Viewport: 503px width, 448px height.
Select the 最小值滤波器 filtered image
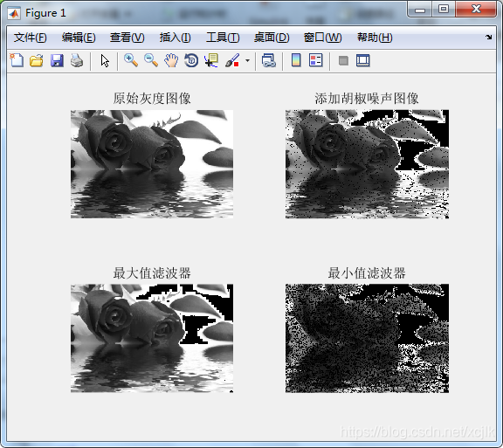367,338
